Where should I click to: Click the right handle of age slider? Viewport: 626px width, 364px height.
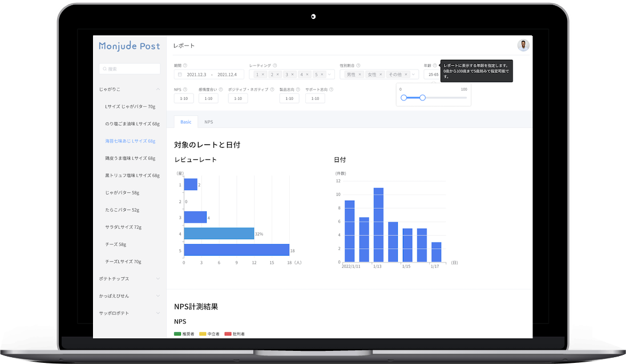[x=422, y=98]
